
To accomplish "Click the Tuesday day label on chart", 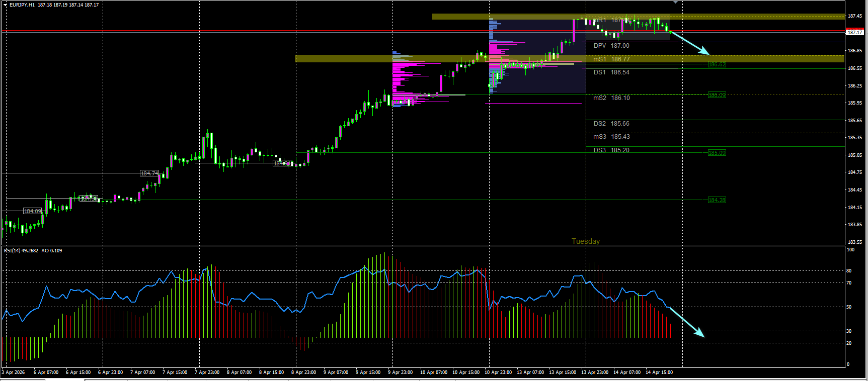I will point(586,241).
